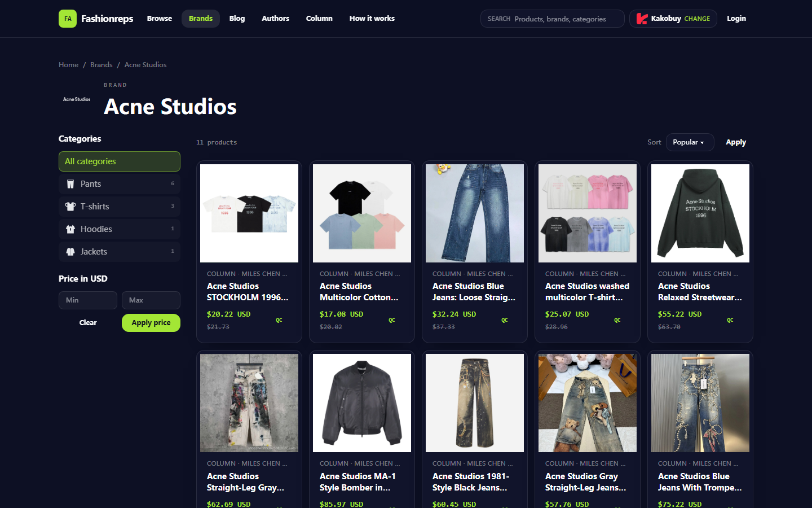
Task: Click the Acne Studios brand logo image
Action: [77, 99]
